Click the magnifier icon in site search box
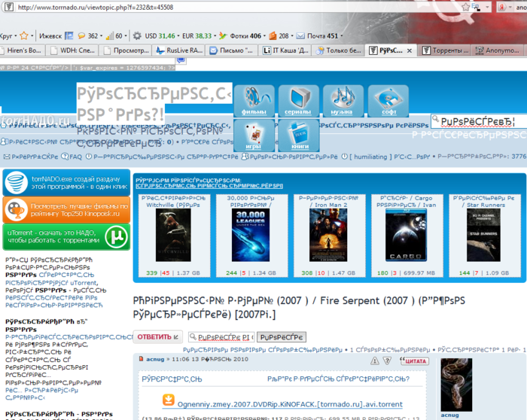Viewport: 527px width, 420px height. [436, 119]
